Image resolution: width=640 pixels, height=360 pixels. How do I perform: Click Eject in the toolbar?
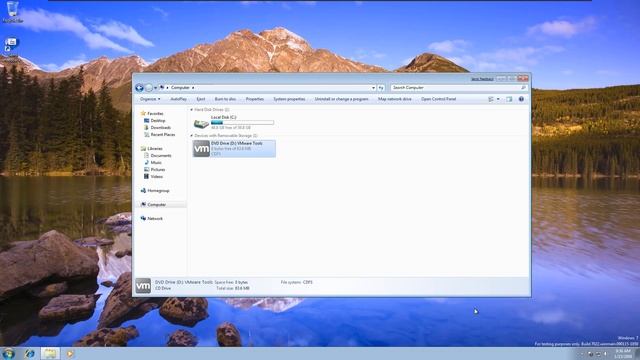point(201,99)
